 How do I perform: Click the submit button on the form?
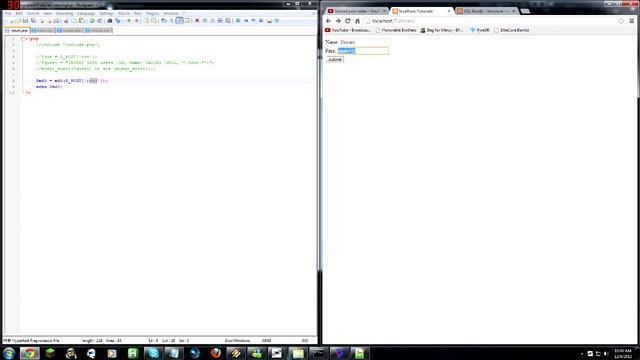(x=335, y=60)
